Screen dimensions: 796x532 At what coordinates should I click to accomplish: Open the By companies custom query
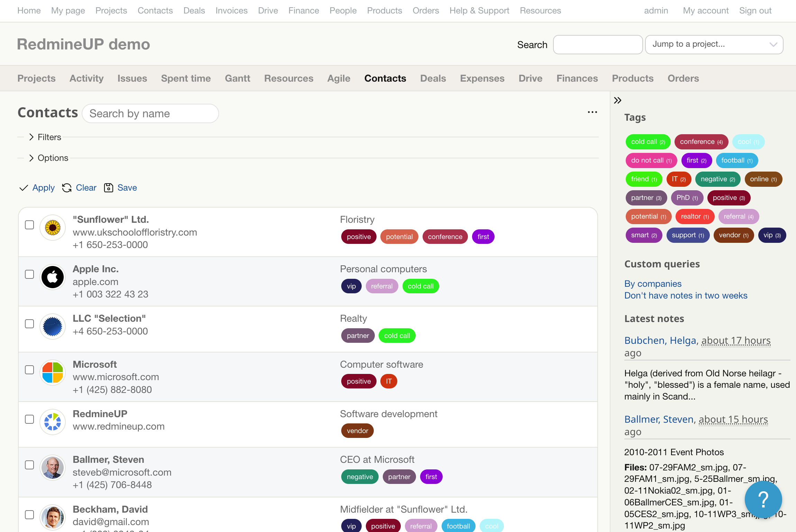(653, 284)
